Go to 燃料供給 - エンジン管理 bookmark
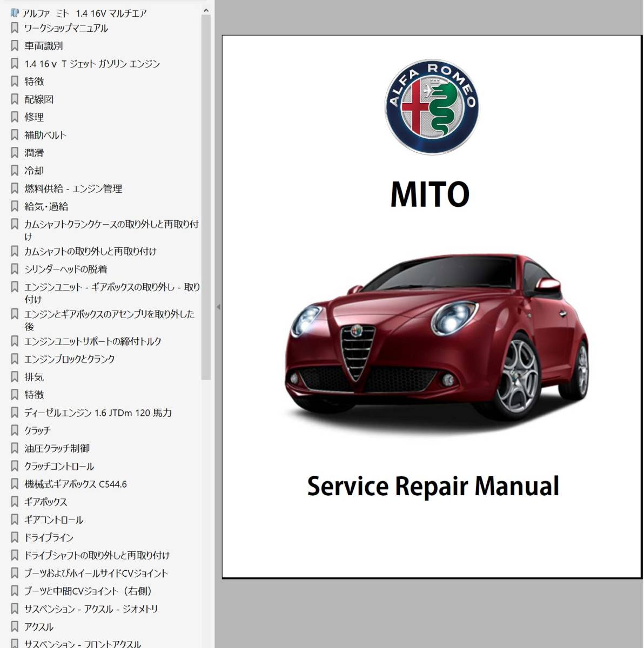The image size is (644, 648). [73, 188]
